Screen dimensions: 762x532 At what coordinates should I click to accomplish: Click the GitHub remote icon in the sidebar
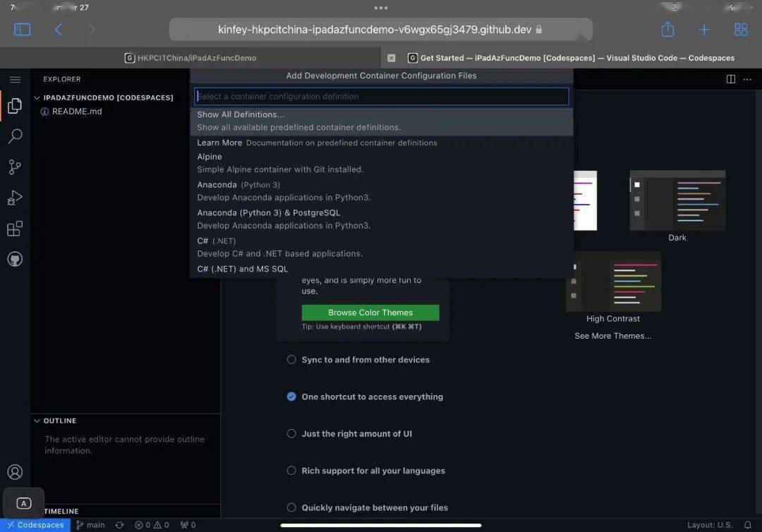click(15, 259)
